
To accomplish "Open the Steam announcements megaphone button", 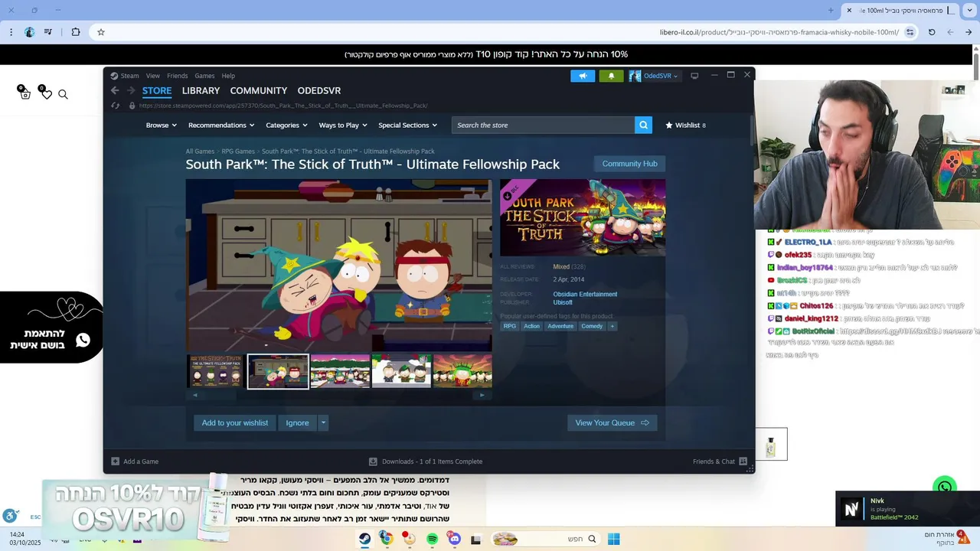I will point(583,76).
